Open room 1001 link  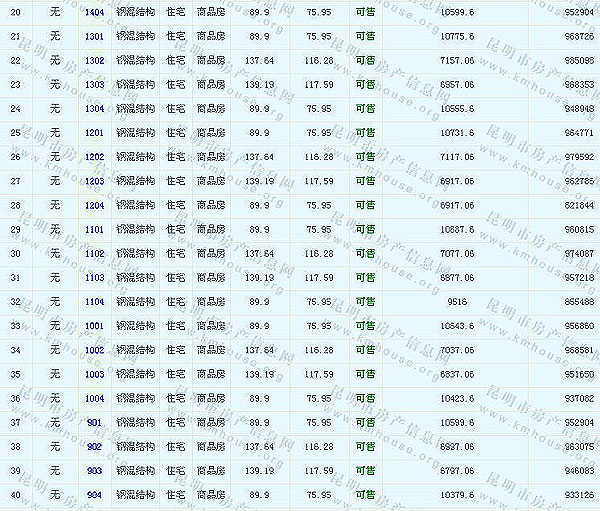(x=95, y=325)
